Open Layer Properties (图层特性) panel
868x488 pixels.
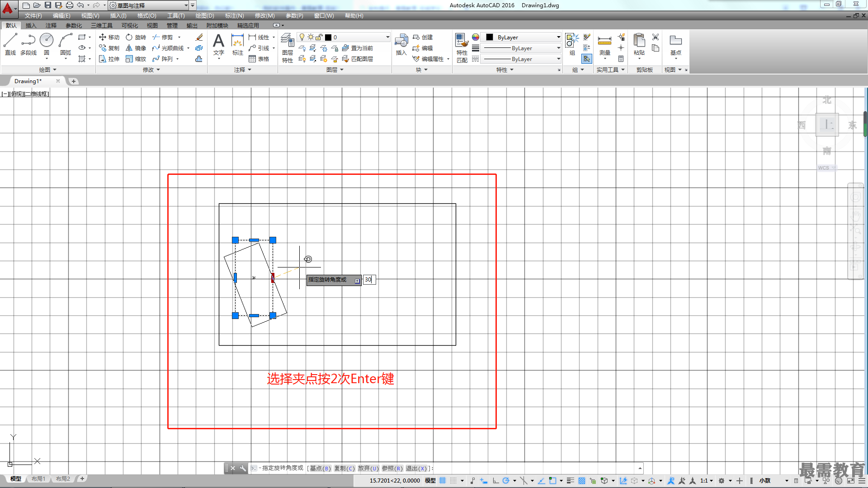(288, 47)
